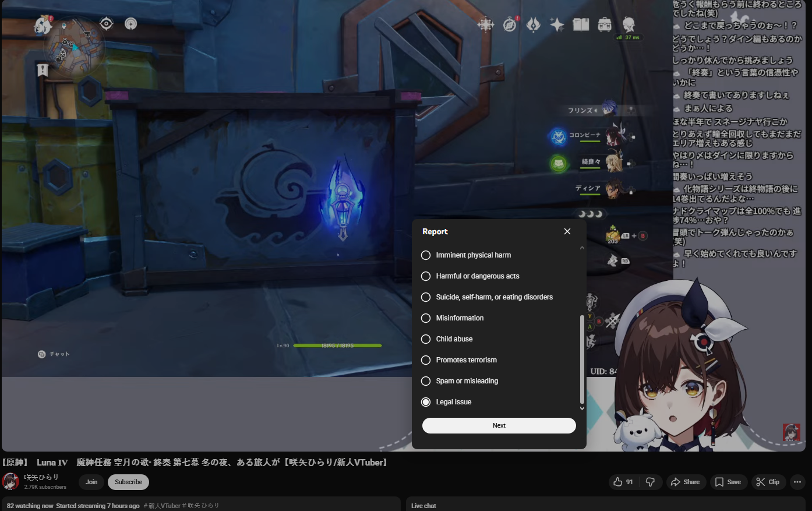Screen dimensions: 812x511
Task: Click the quest banner exclamation icon
Action: click(43, 71)
